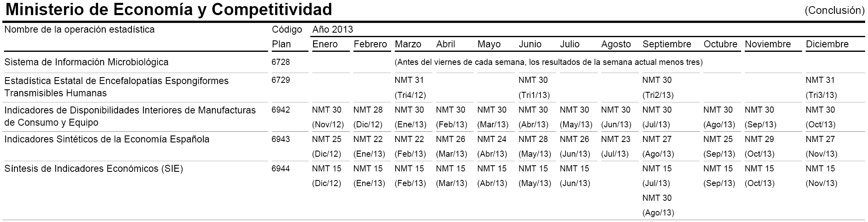Screen dimensions: 868x222
Task: Select the NMT 30 (Ago/13) Septiembre cell
Action: point(658,205)
